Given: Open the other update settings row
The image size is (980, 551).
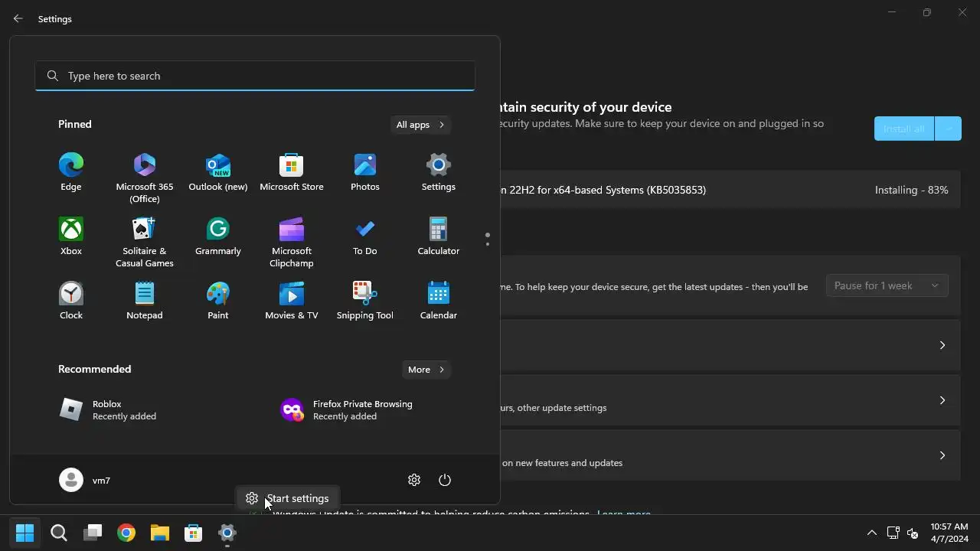Looking at the screenshot, I should pyautogui.click(x=730, y=400).
